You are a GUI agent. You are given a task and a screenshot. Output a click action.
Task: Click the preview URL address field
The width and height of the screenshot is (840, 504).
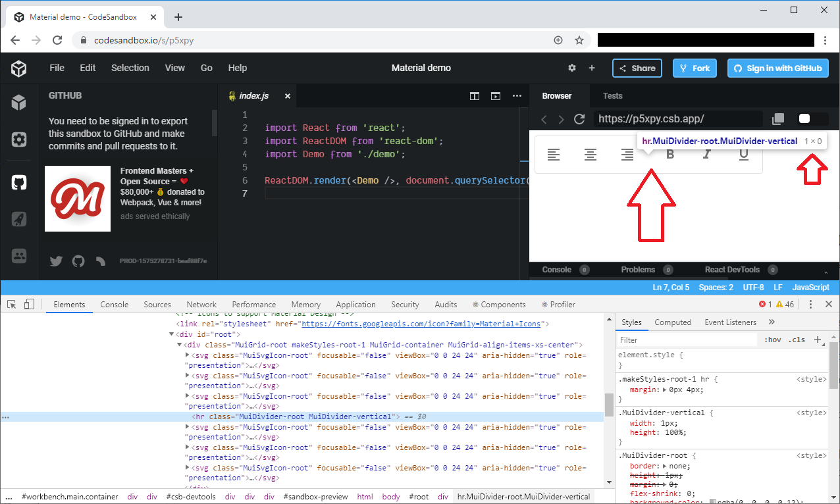678,119
